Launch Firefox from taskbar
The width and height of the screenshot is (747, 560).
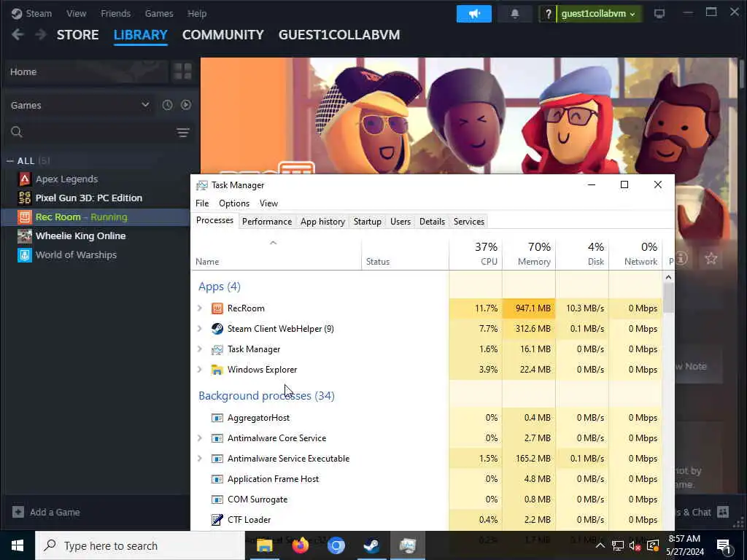click(300, 545)
